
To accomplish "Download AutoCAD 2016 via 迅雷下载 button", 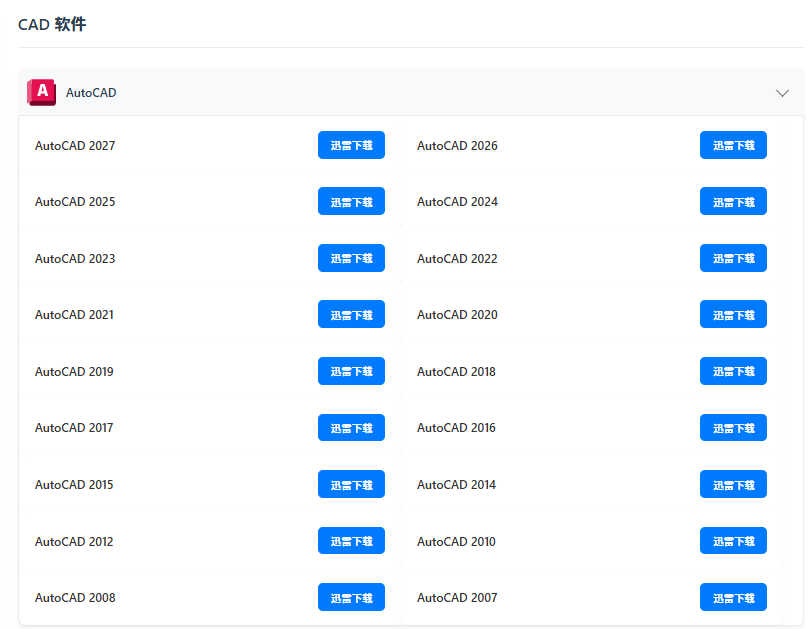I will [733, 428].
